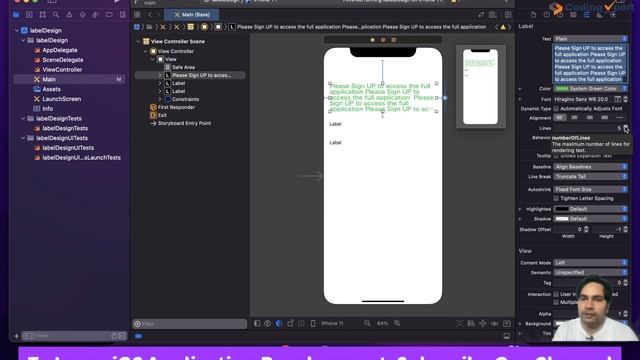Open the Test navigator diamond icon
This screenshot has width=640, height=360.
[83, 15]
